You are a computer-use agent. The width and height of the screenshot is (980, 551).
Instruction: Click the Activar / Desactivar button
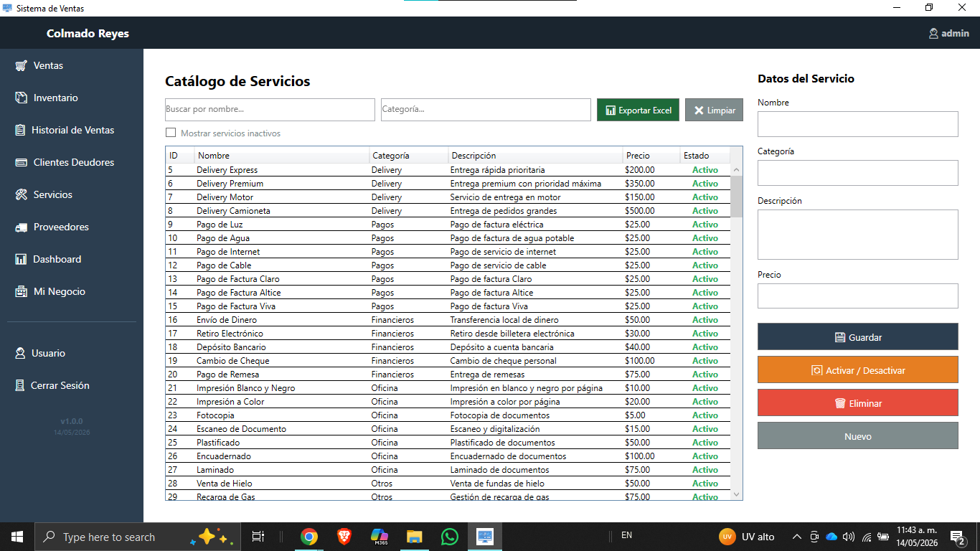tap(858, 369)
